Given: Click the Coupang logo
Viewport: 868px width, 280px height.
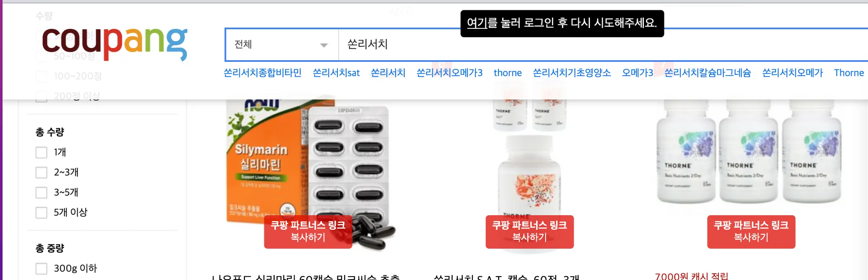Looking at the screenshot, I should (114, 44).
